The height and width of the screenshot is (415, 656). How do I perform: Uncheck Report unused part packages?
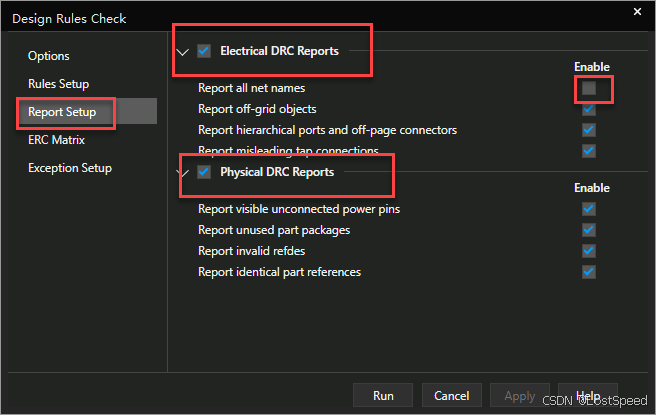[589, 230]
